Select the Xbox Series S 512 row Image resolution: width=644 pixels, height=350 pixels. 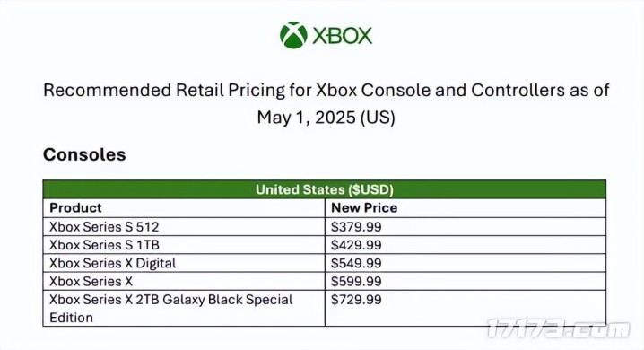(x=325, y=227)
